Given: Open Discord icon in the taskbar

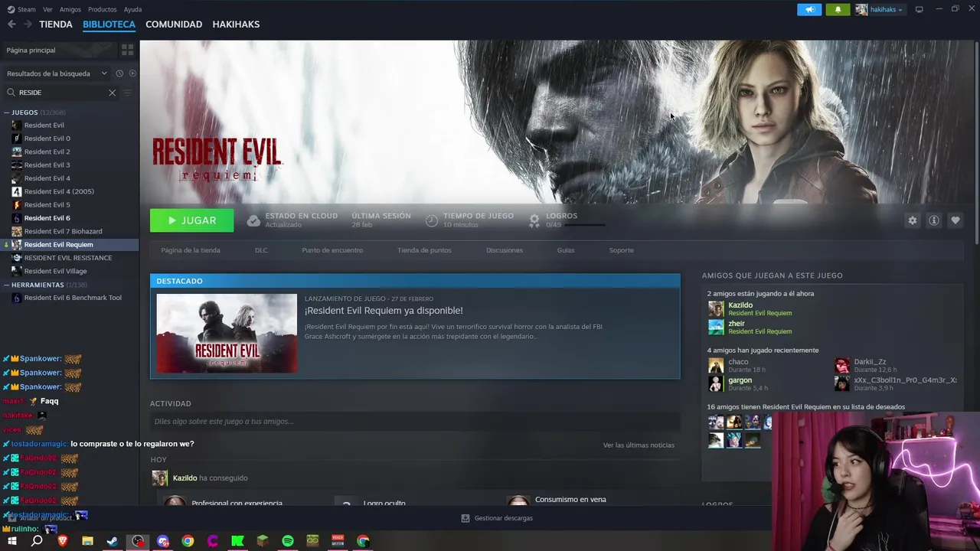Looking at the screenshot, I should coord(162,541).
